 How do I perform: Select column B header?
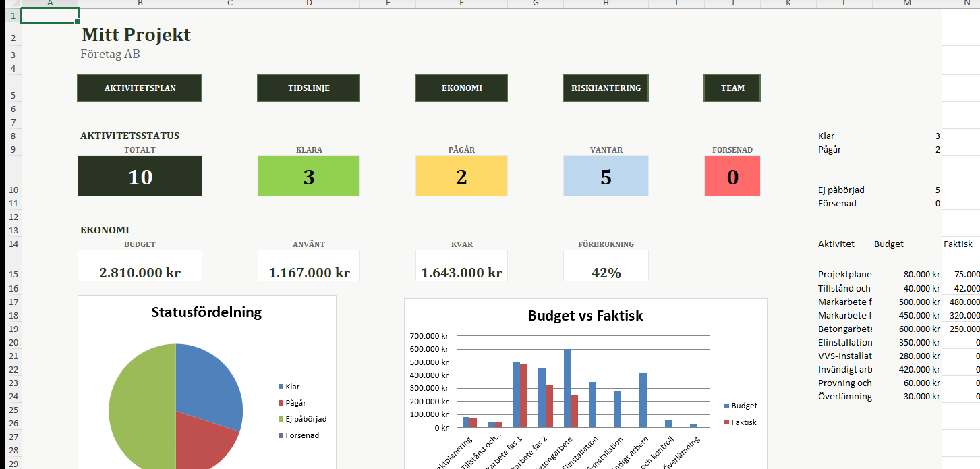coord(140,3)
